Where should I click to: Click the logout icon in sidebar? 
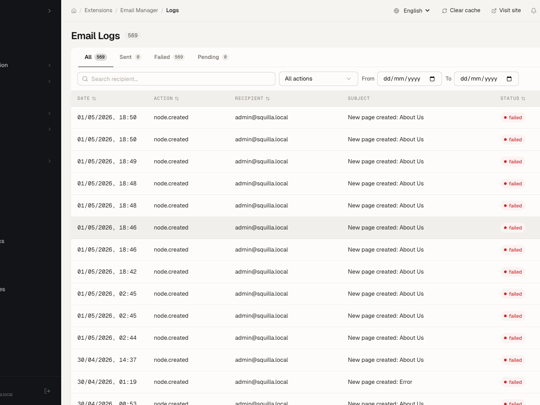tap(47, 391)
